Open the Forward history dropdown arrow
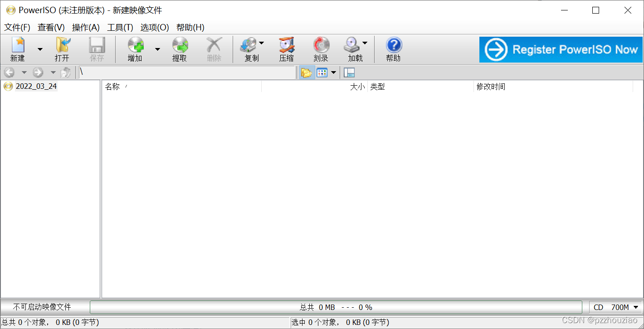Image resolution: width=644 pixels, height=329 pixels. 53,73
